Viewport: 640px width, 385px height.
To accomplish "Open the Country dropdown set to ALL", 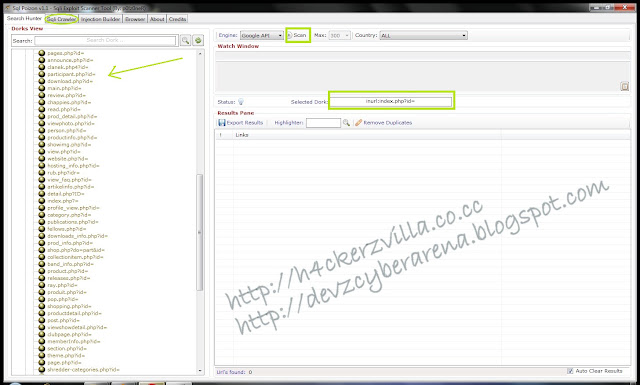I will (x=423, y=36).
